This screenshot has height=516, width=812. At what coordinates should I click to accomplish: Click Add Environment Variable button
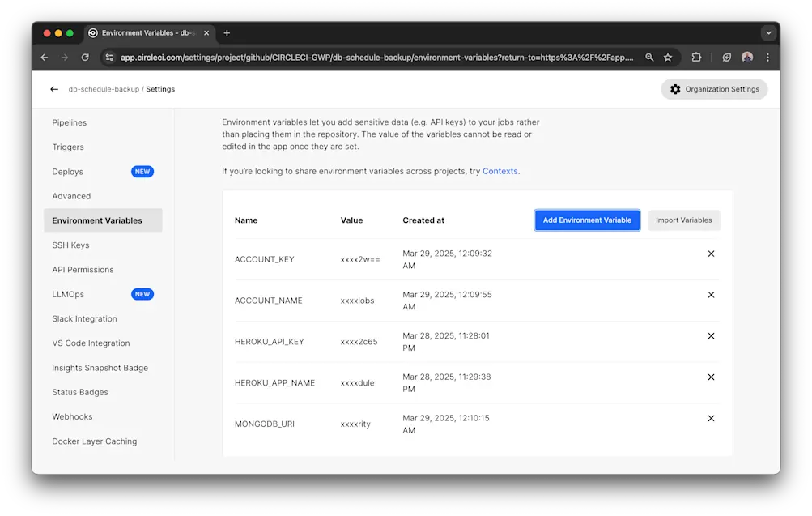(x=587, y=220)
